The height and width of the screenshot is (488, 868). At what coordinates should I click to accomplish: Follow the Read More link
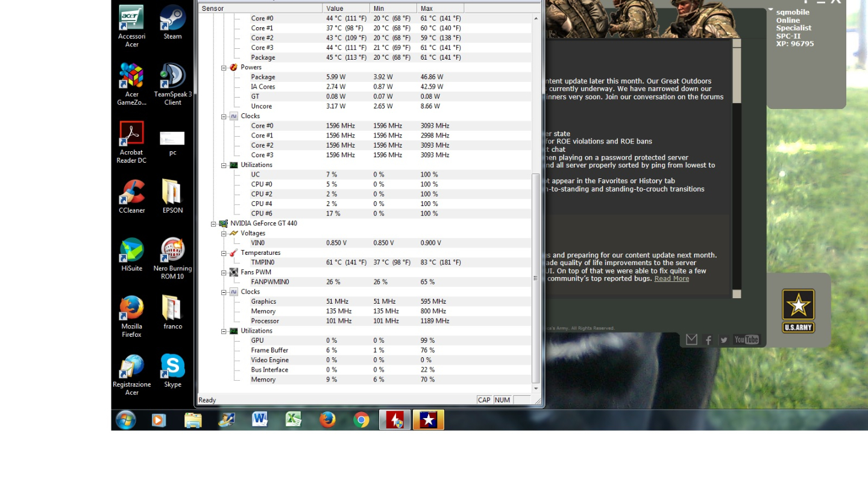tap(671, 279)
